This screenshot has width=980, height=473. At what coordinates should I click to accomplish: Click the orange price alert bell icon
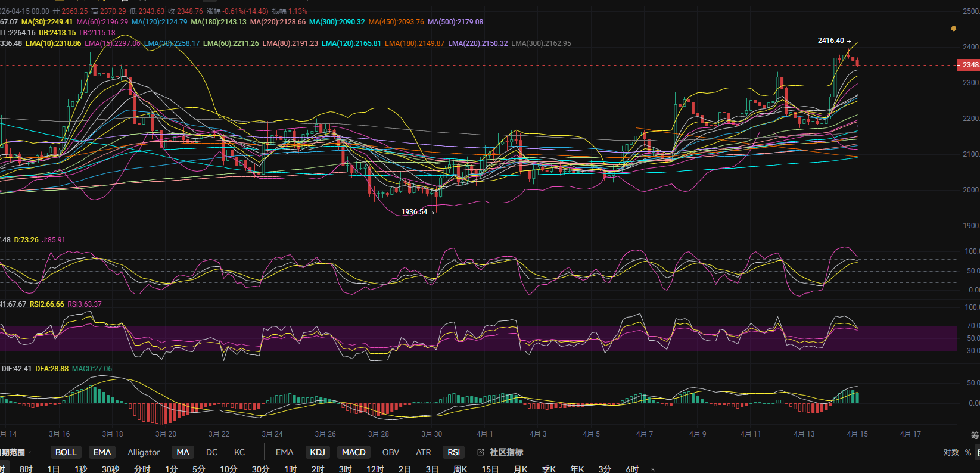(x=954, y=29)
